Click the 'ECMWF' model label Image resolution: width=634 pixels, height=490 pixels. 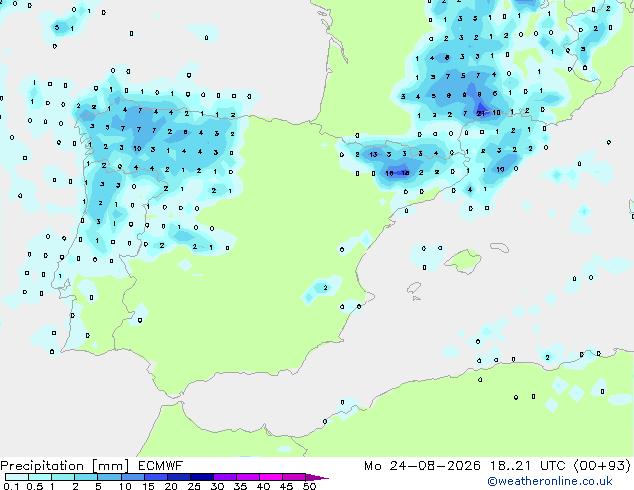point(161,466)
